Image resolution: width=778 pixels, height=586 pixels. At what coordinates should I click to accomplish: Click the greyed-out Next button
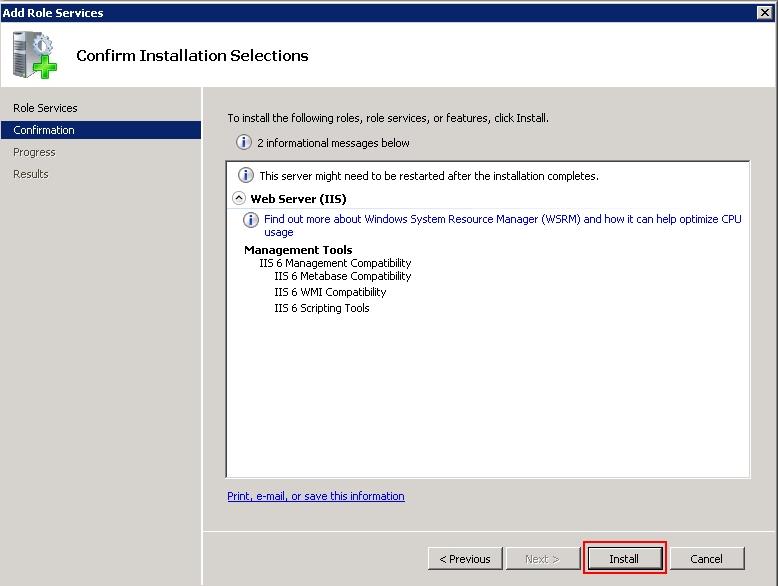[543, 559]
